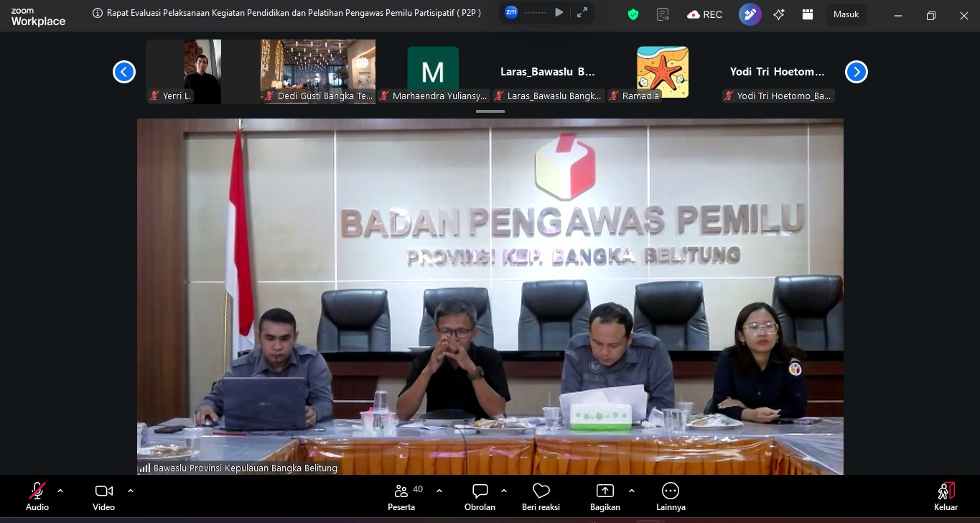Click the Masuk sign-in button
This screenshot has width=980, height=523.
pos(846,14)
